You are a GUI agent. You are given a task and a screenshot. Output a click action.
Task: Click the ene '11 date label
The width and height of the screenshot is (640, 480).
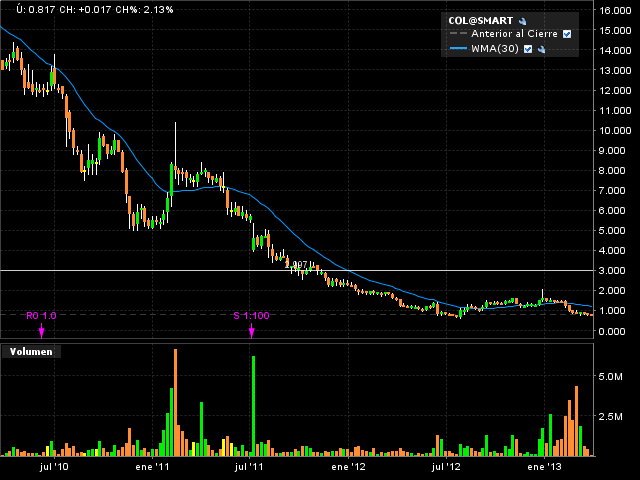pos(152,467)
